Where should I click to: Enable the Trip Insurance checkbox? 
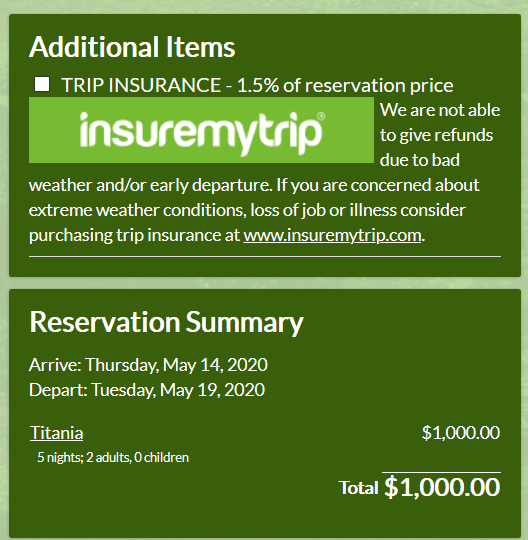[x=42, y=84]
